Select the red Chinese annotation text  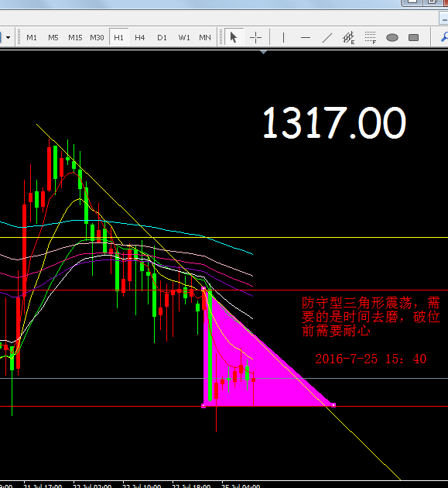(x=371, y=317)
